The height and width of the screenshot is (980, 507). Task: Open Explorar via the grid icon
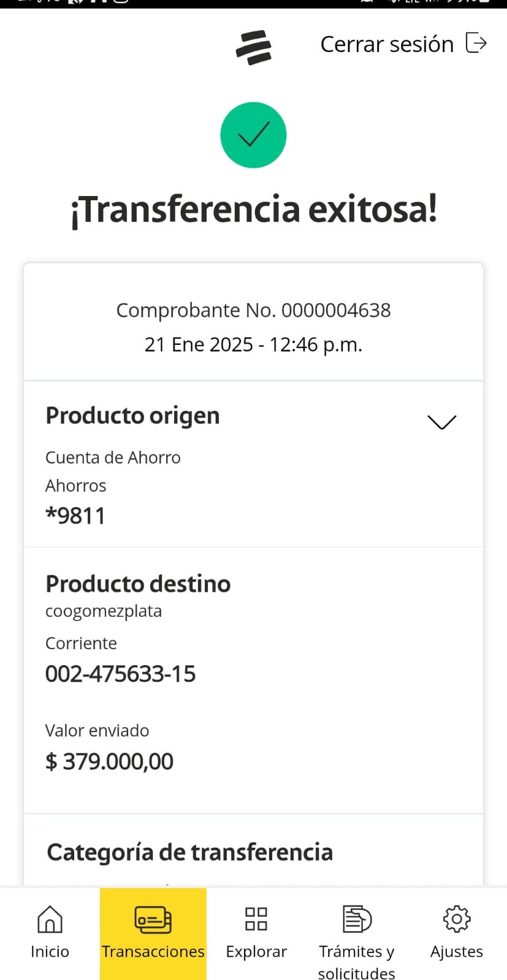(x=256, y=919)
